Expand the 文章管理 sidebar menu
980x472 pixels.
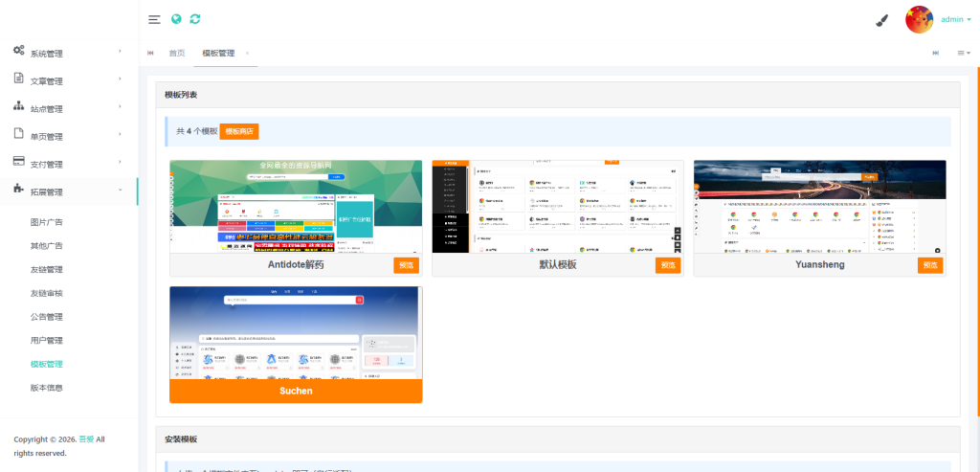(x=69, y=81)
